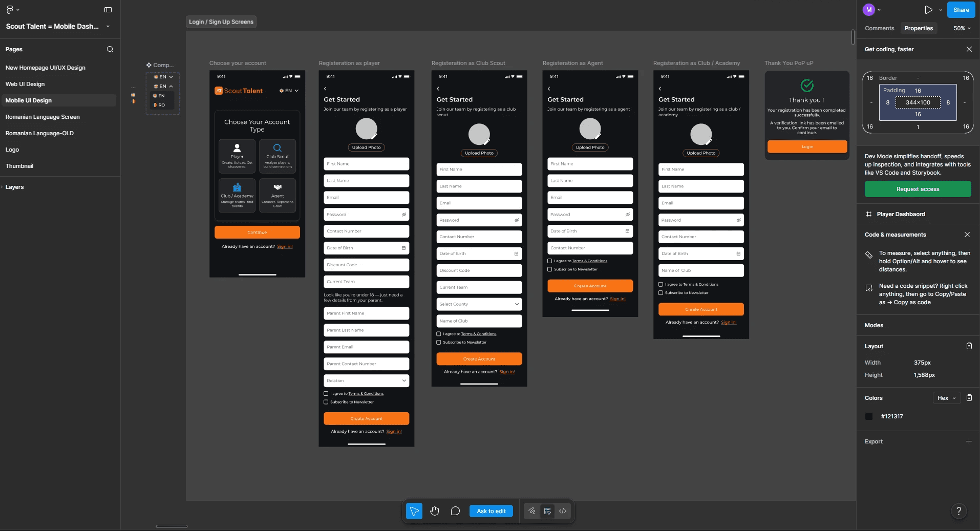Click the Request access button
980x531 pixels.
tap(918, 189)
